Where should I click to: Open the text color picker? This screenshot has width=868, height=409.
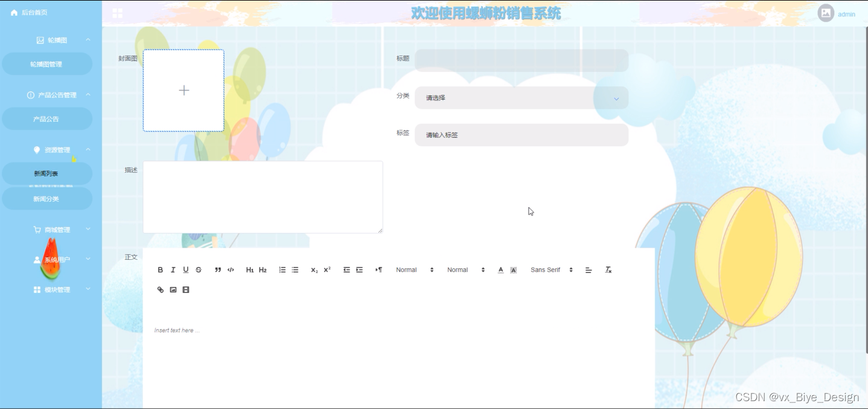click(500, 270)
